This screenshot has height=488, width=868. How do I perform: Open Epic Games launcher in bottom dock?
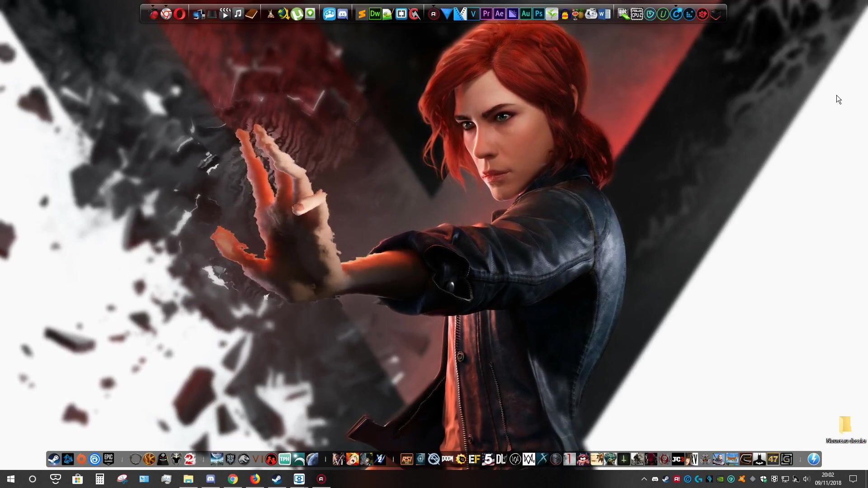click(x=108, y=460)
